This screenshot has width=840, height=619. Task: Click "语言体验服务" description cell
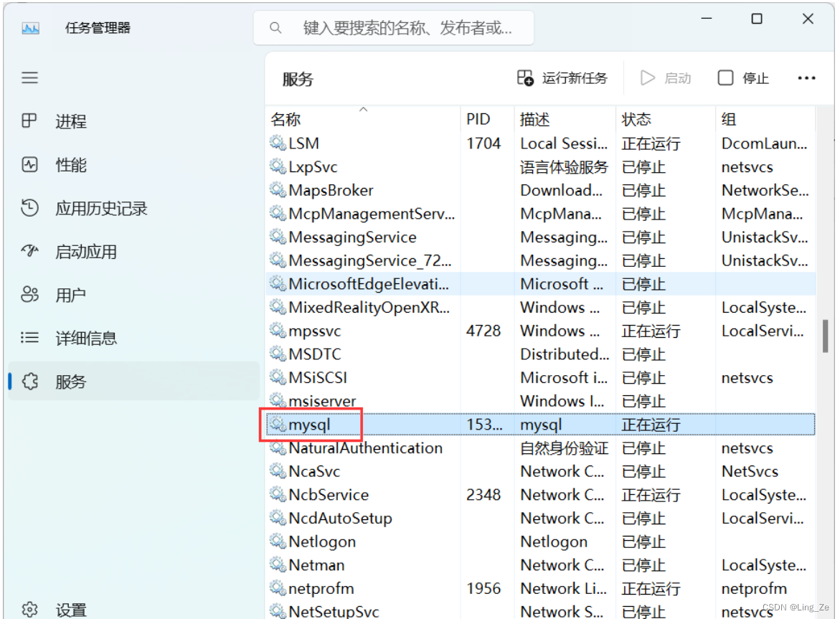coord(564,167)
